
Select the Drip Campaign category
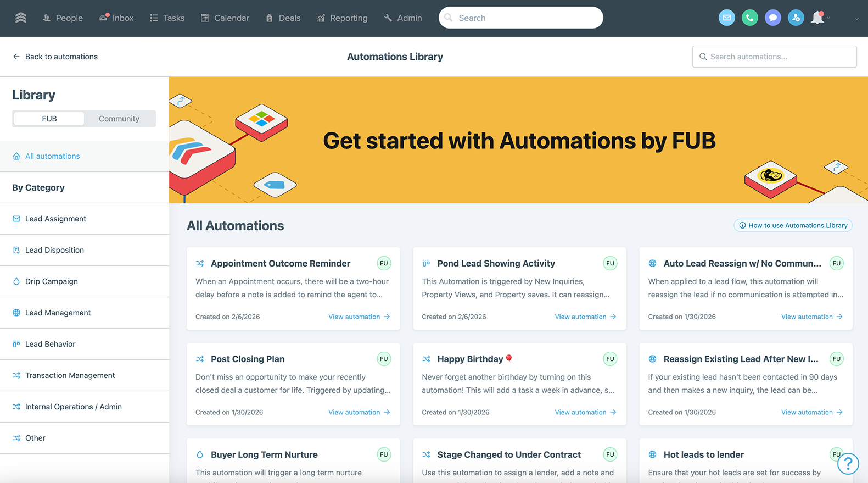pos(52,281)
